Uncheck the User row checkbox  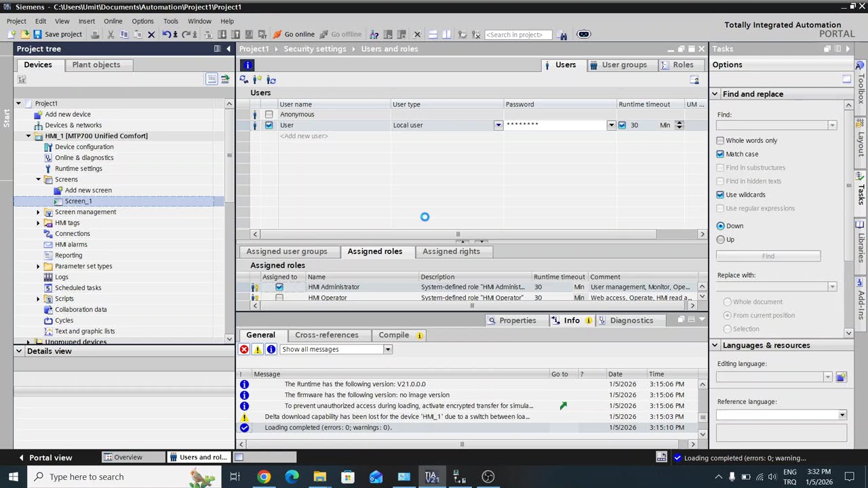[x=269, y=125]
